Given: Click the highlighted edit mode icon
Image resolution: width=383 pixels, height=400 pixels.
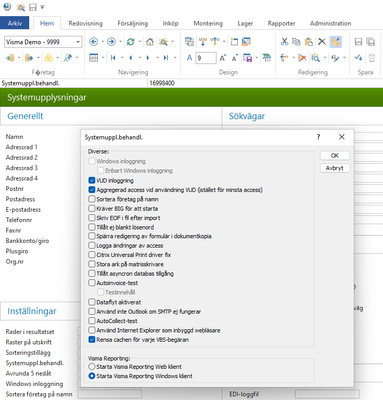Looking at the screenshot, I should pos(336,42).
